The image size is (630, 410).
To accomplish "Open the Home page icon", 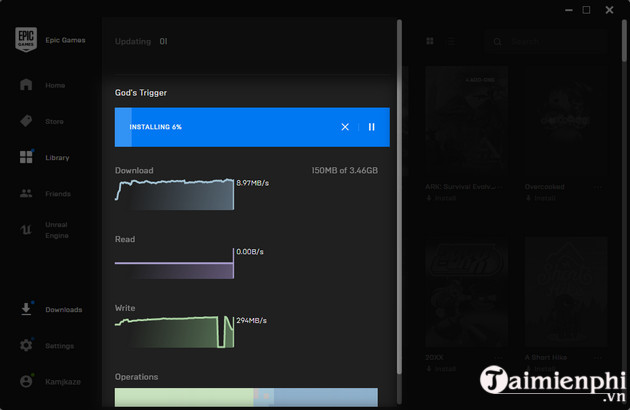I will point(26,85).
